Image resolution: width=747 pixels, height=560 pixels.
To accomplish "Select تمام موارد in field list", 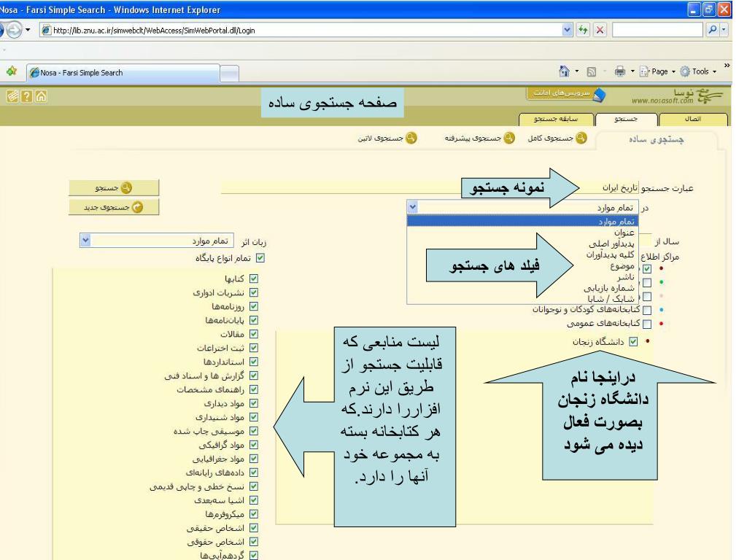I will tap(522, 222).
